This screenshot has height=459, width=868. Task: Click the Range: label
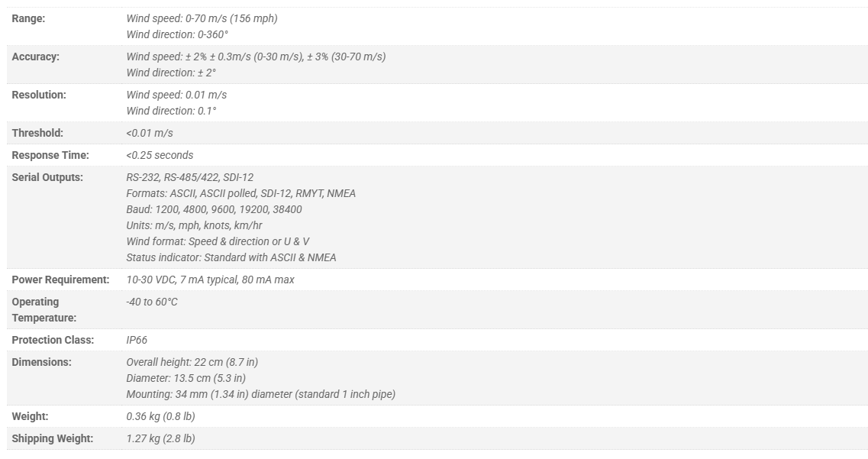tap(28, 18)
